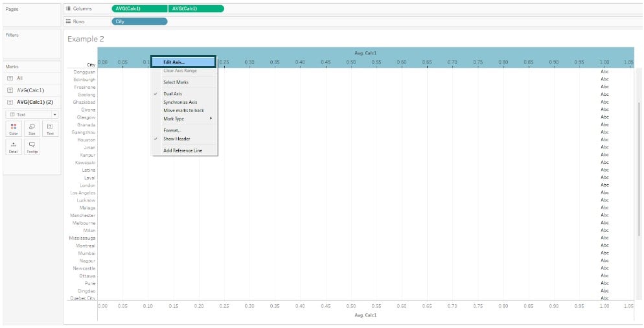The height and width of the screenshot is (328, 644).
Task: Select the Houston city row label
Action: click(86, 140)
